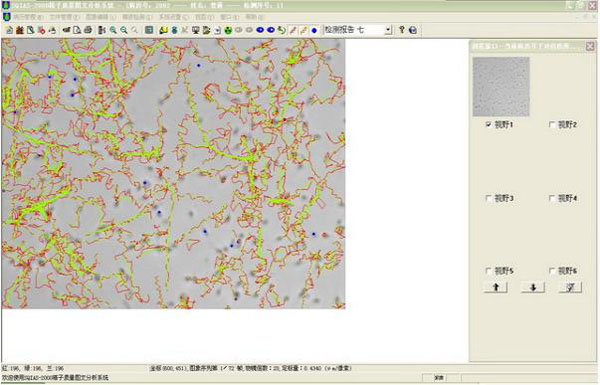This screenshot has width=600, height=385.
Task: Click the computer monitor toolbar icon
Action: point(196,30)
